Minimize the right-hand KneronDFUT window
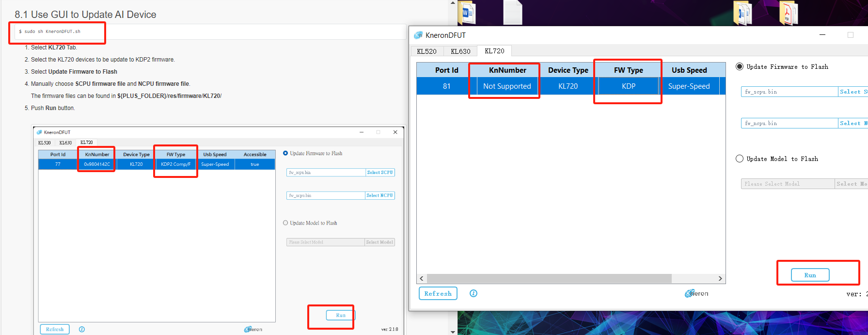 click(x=822, y=35)
